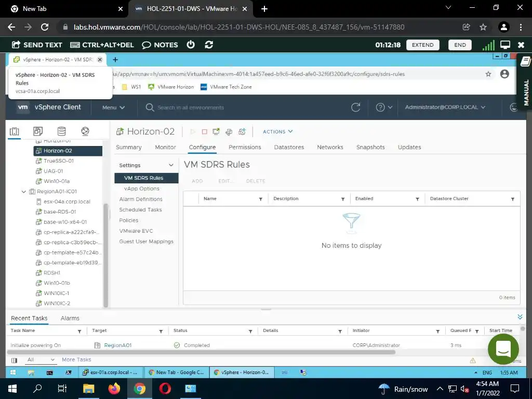Switch to the Summary tab
Image resolution: width=532 pixels, height=399 pixels.
coord(129,147)
